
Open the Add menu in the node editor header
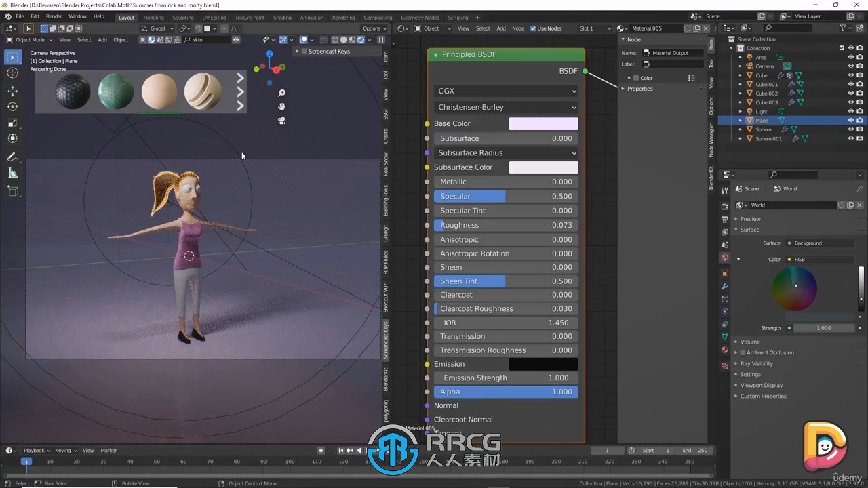(501, 28)
